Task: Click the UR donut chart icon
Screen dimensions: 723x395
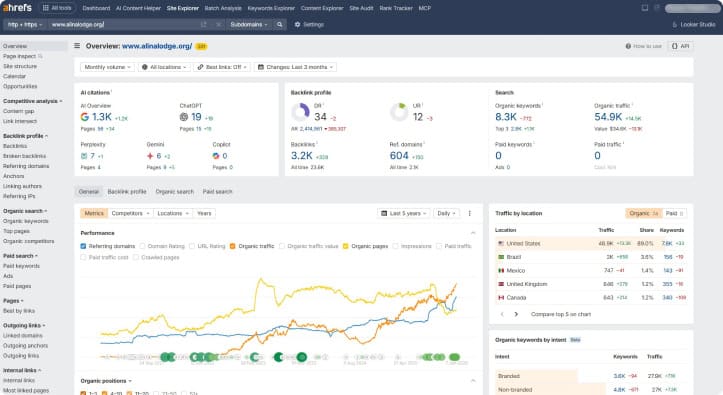Action: coord(399,112)
